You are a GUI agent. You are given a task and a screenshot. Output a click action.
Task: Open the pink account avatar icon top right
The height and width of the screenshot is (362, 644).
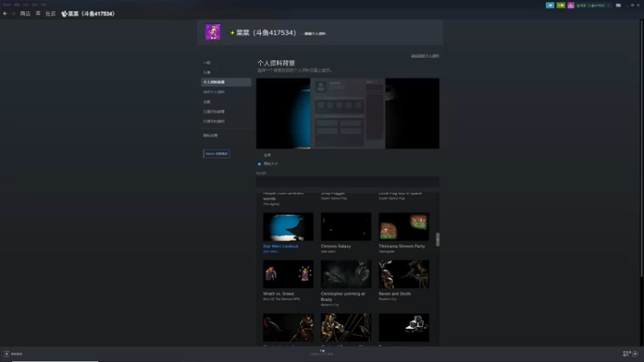(571, 6)
